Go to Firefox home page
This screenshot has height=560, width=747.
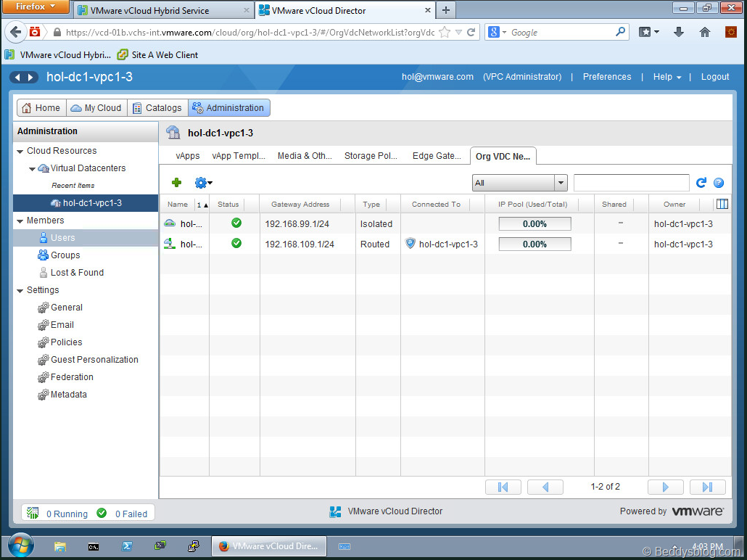(705, 32)
